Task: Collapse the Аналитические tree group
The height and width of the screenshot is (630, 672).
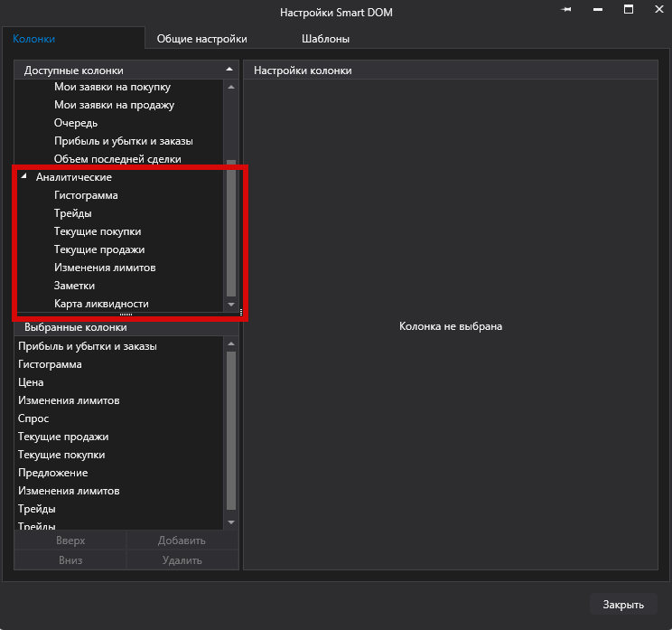Action: [24, 176]
